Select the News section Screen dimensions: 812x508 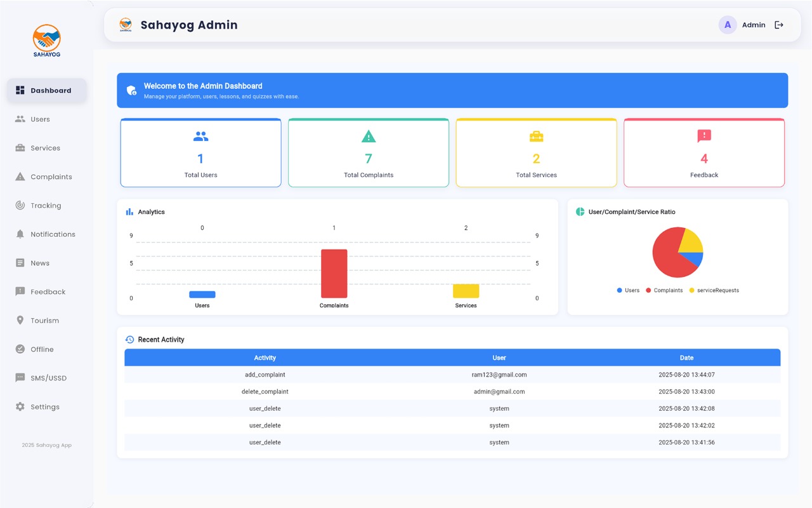(x=40, y=262)
